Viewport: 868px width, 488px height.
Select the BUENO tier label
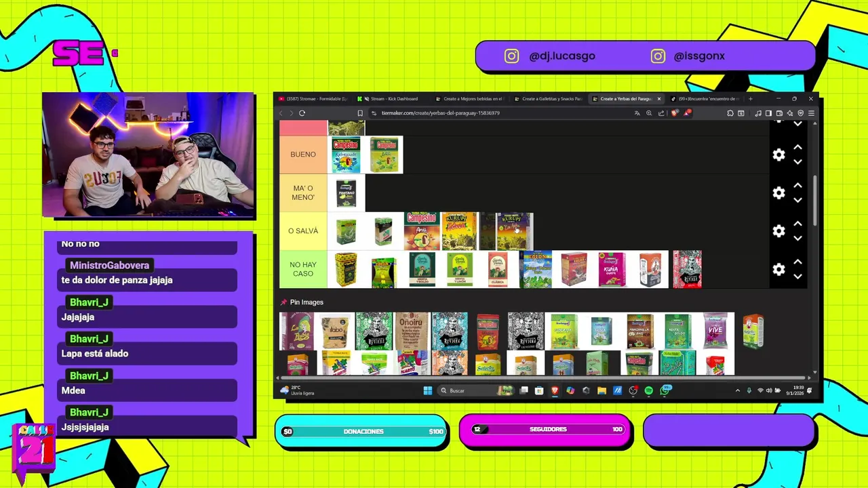click(303, 155)
